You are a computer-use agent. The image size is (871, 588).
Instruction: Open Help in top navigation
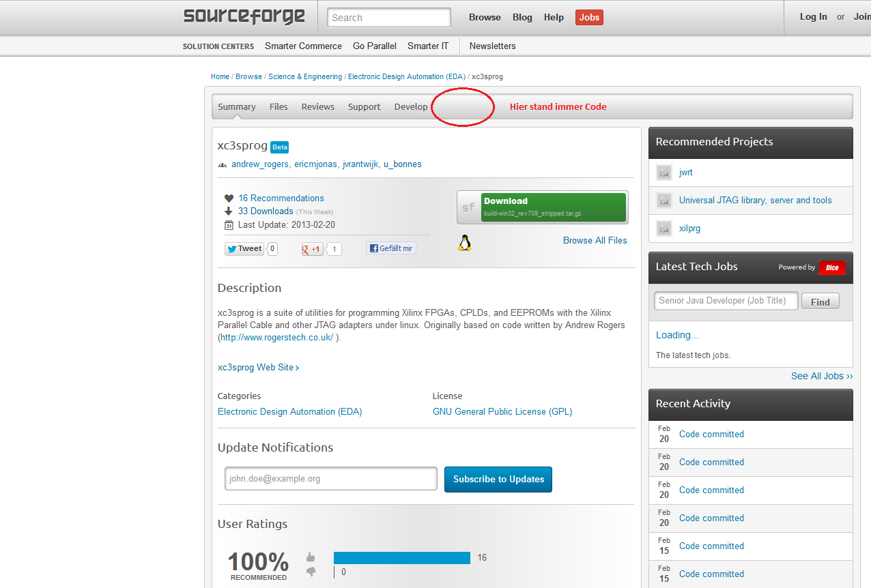[554, 18]
